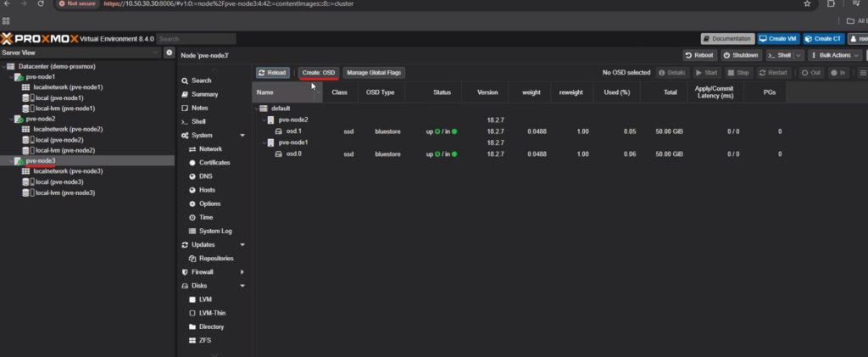
Task: Focus the top Search input field
Action: coord(197,39)
